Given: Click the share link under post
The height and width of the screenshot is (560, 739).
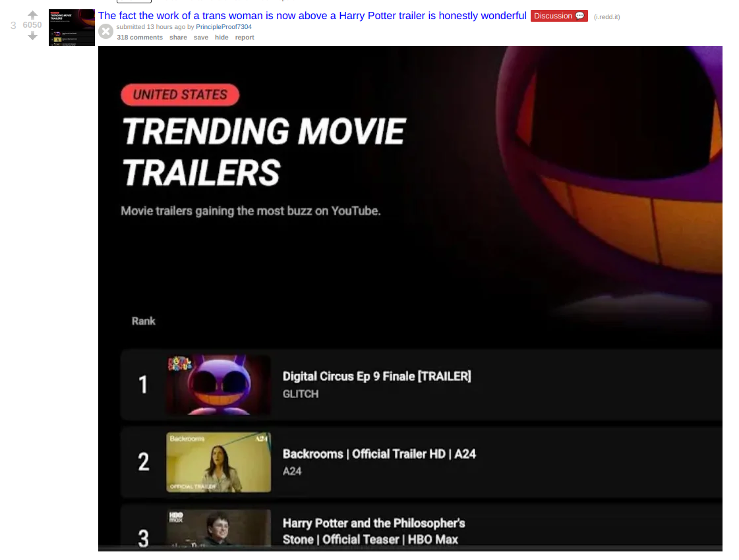Looking at the screenshot, I should tap(178, 37).
